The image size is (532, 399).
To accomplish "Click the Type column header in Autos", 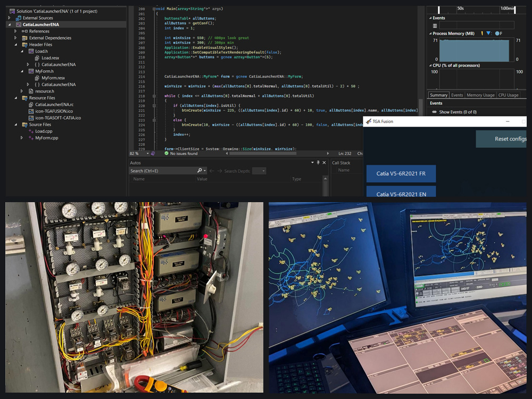I will (x=296, y=179).
